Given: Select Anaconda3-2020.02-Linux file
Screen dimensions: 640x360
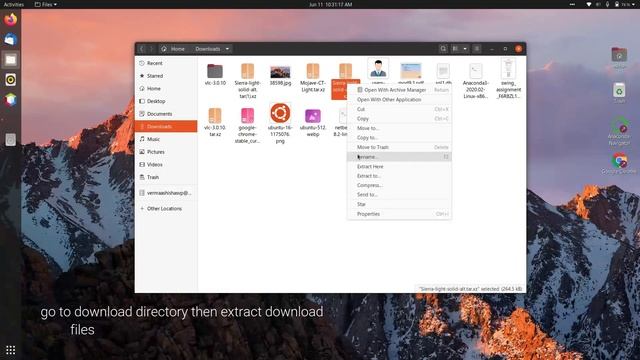Looking at the screenshot, I should click(476, 71).
